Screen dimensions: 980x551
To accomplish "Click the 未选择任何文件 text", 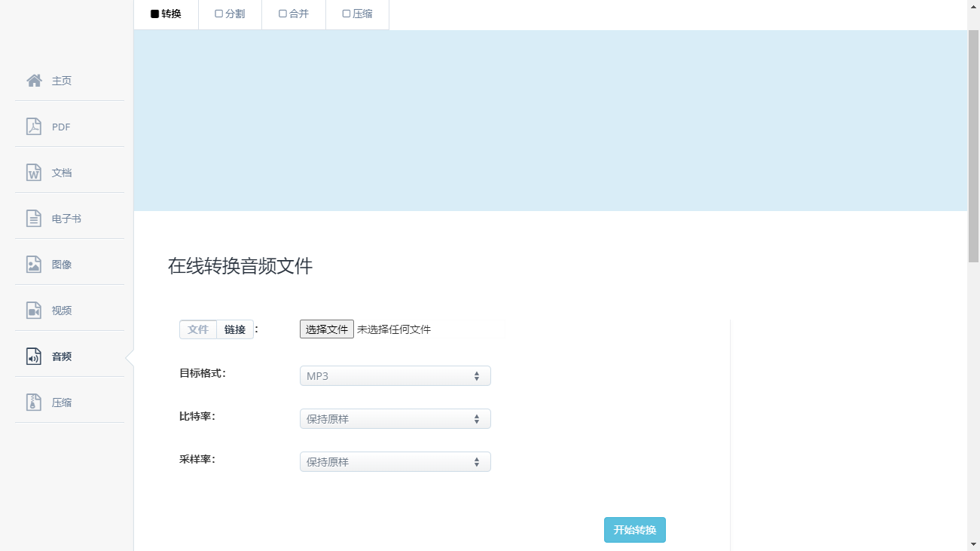I will click(x=394, y=329).
